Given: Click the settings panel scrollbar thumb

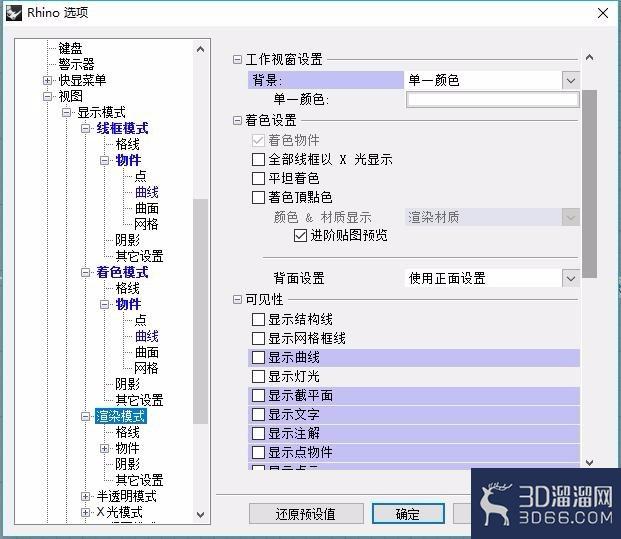Looking at the screenshot, I should 589,184.
